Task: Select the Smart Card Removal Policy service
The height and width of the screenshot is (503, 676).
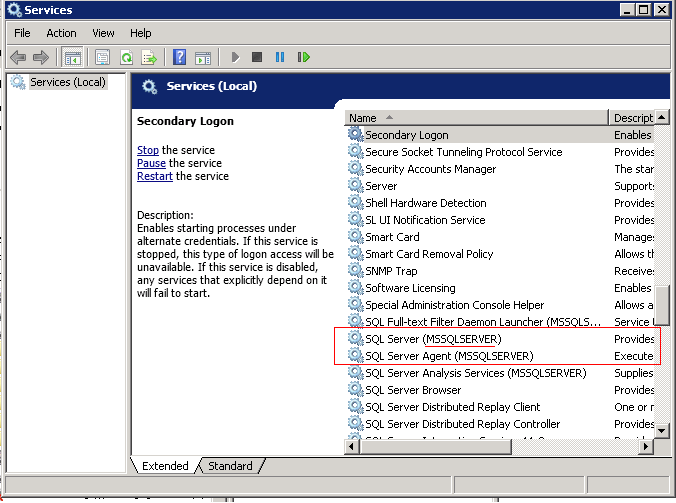Action: (500, 254)
